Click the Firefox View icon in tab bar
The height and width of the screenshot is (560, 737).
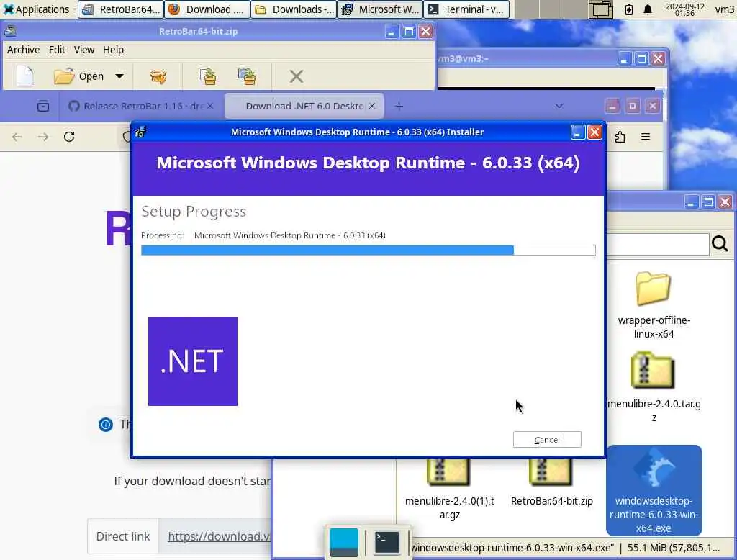coord(43,107)
